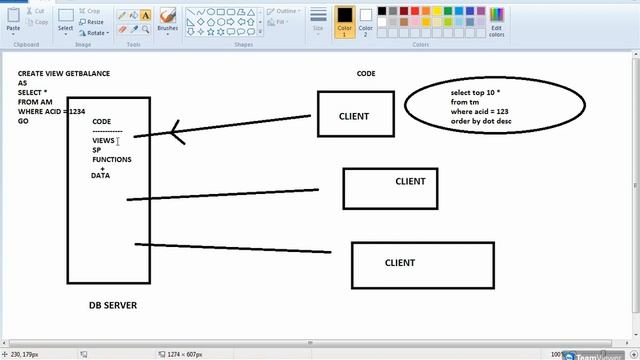Image resolution: width=640 pixels, height=360 pixels.
Task: Open the Edit colors dialog
Action: click(x=497, y=22)
